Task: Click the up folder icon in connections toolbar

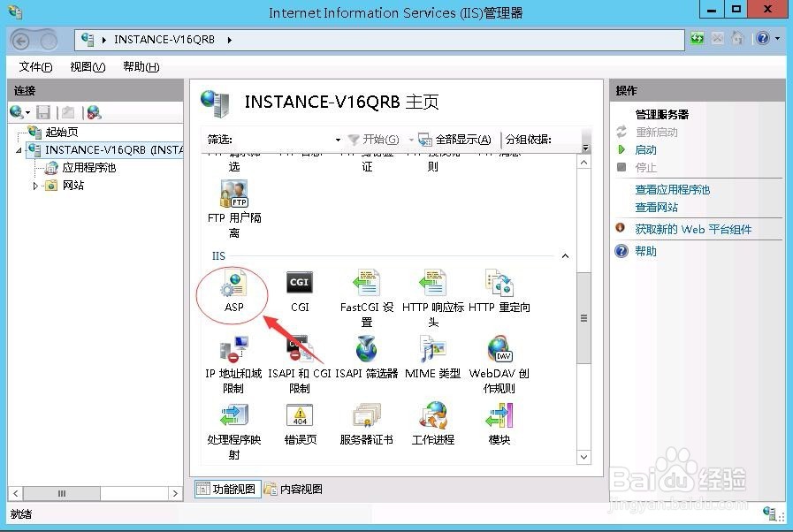Action: (68, 112)
